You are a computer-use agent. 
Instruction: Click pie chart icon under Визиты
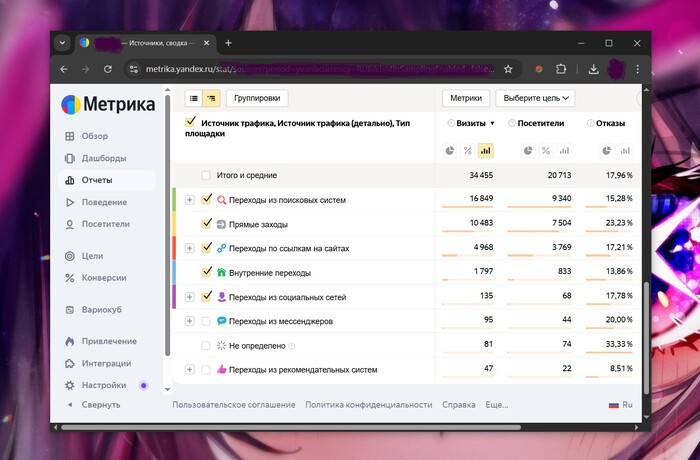[450, 151]
